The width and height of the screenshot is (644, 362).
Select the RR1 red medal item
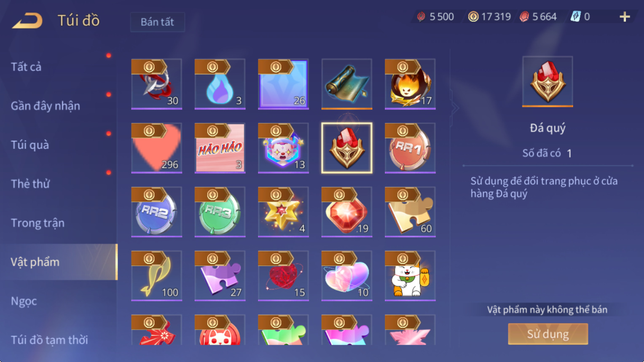(410, 148)
